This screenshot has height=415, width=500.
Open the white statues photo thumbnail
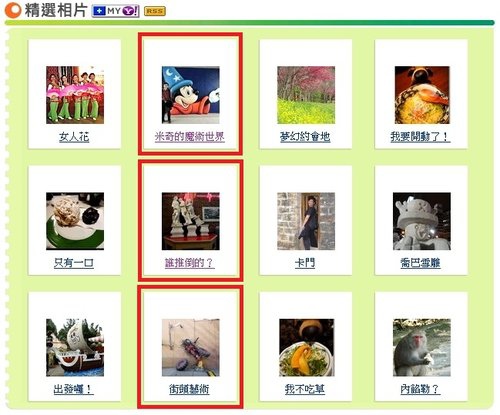pos(191,221)
